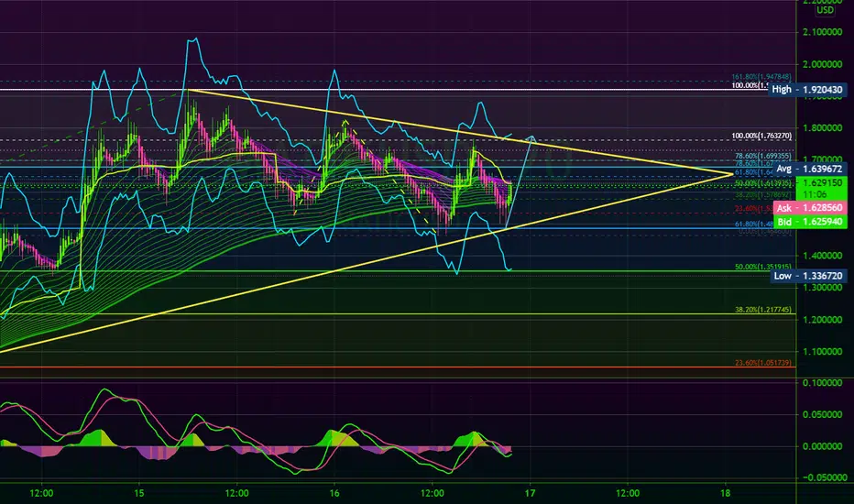Select the 161.80%(1.947848) Fibonacci label
Image resolution: width=854 pixels, height=504 pixels.
[x=761, y=77]
